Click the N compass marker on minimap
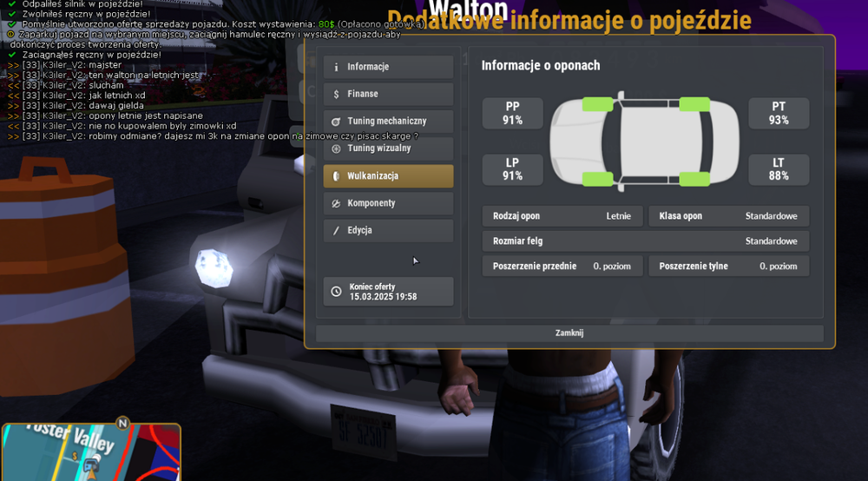This screenshot has height=481, width=868. click(123, 424)
